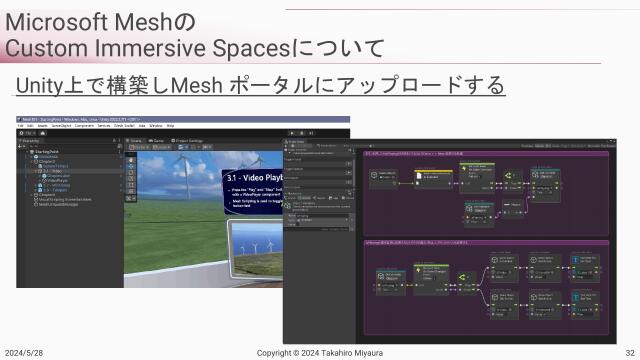Image resolution: width=640 pixels, height=360 pixels.
Task: Click the Step frame button
Action: point(311,133)
